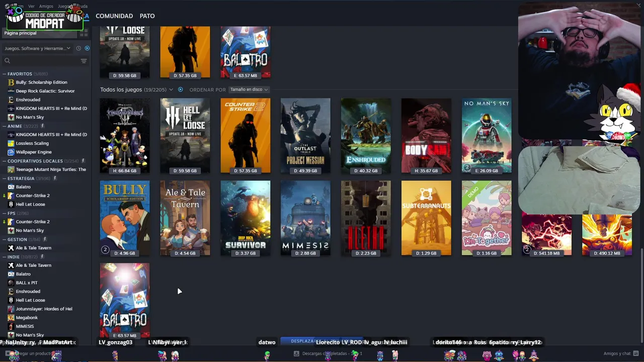Collapse the GESTION category
Image resolution: width=644 pixels, height=362 pixels.
click(x=4, y=239)
